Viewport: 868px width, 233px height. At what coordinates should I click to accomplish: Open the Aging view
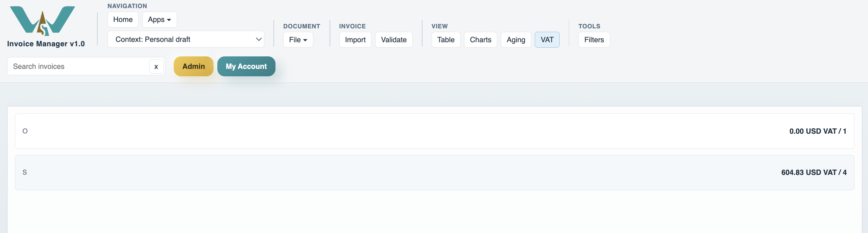point(516,40)
